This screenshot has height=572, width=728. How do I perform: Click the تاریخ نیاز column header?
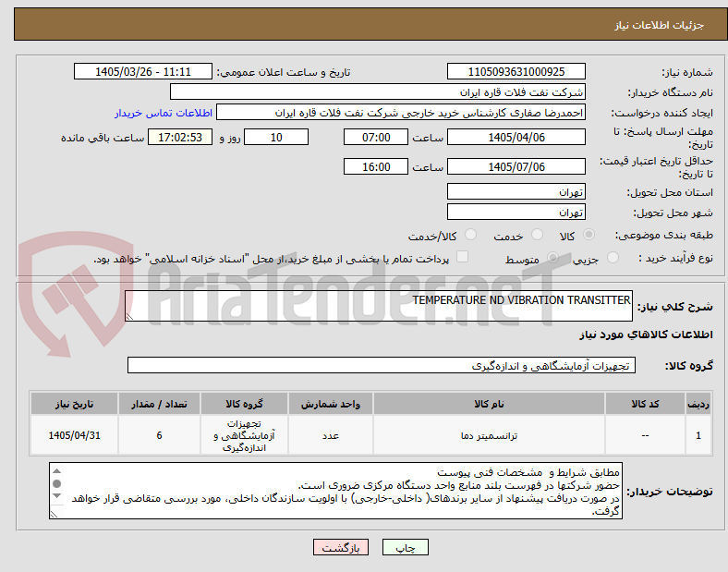(x=74, y=404)
